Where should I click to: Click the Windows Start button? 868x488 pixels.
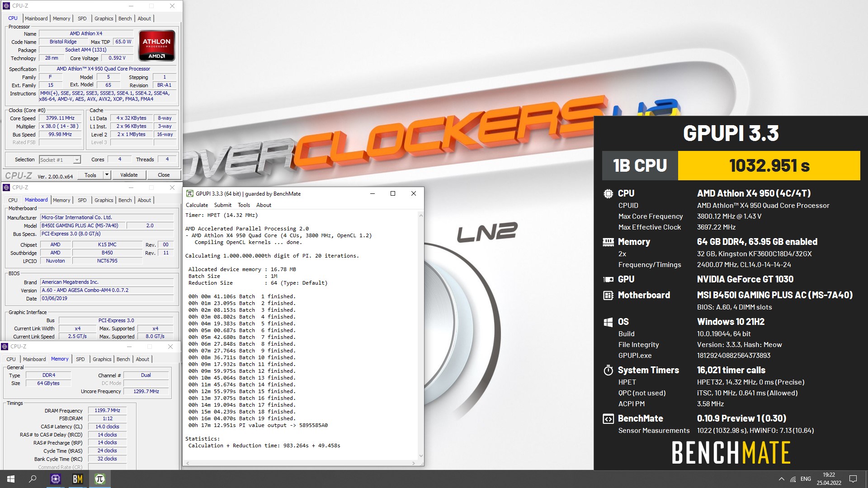click(x=11, y=479)
